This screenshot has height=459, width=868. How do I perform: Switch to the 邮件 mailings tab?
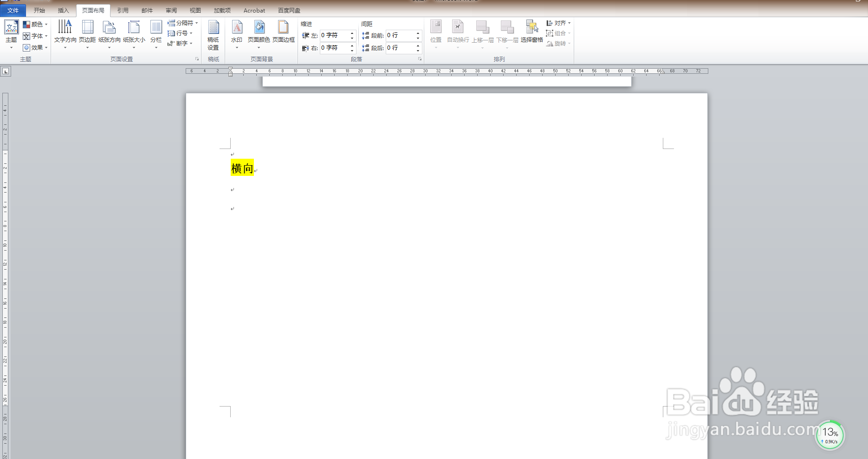pyautogui.click(x=147, y=10)
